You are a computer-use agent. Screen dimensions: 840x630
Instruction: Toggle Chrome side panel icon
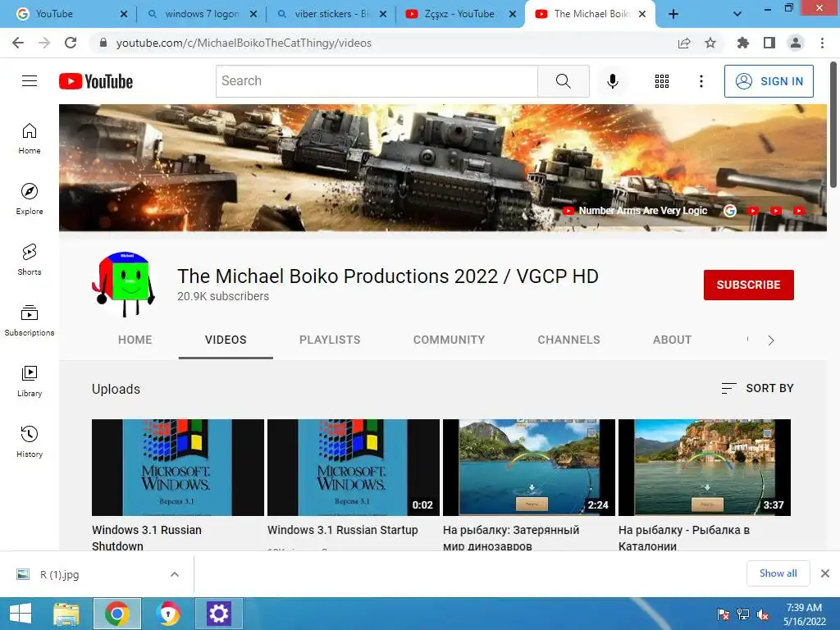point(769,43)
